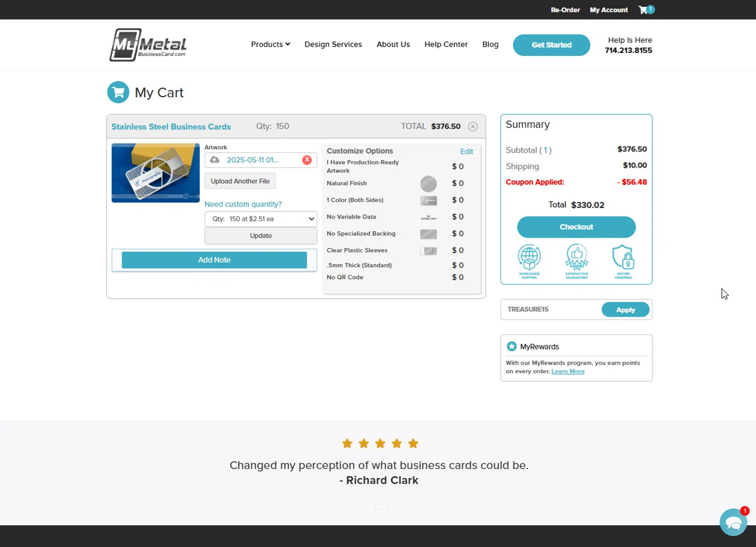Image resolution: width=756 pixels, height=547 pixels.
Task: Open the Help Center
Action: point(446,44)
